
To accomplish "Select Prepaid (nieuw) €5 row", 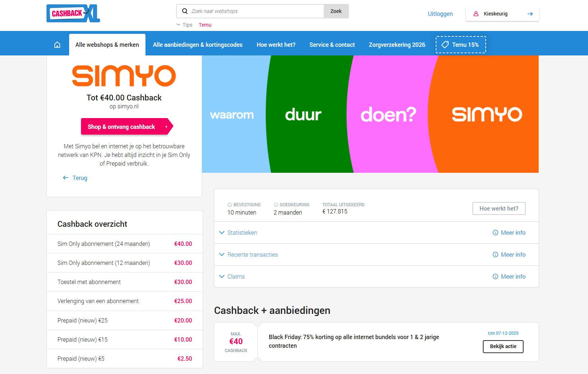I will (x=125, y=359).
